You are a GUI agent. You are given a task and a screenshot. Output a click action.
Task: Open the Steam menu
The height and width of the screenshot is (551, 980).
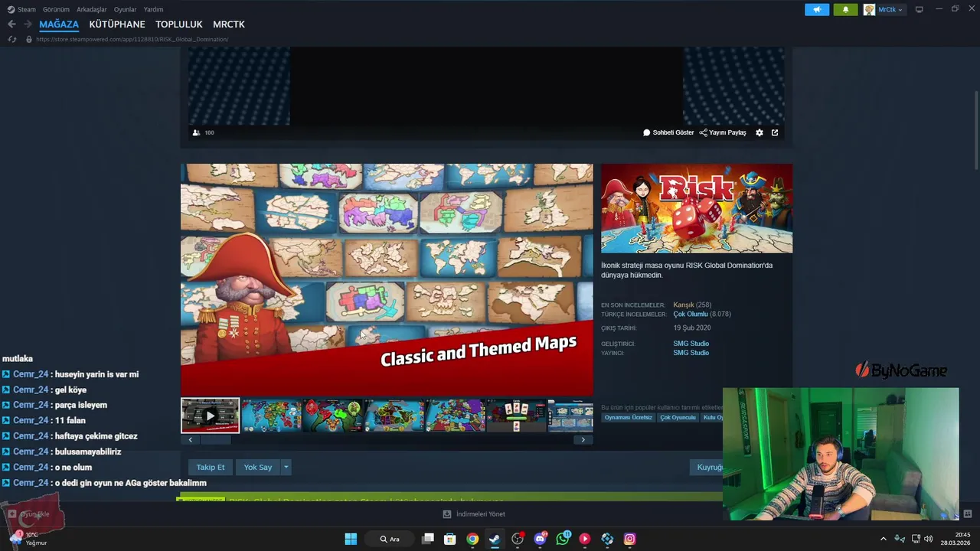(x=27, y=9)
